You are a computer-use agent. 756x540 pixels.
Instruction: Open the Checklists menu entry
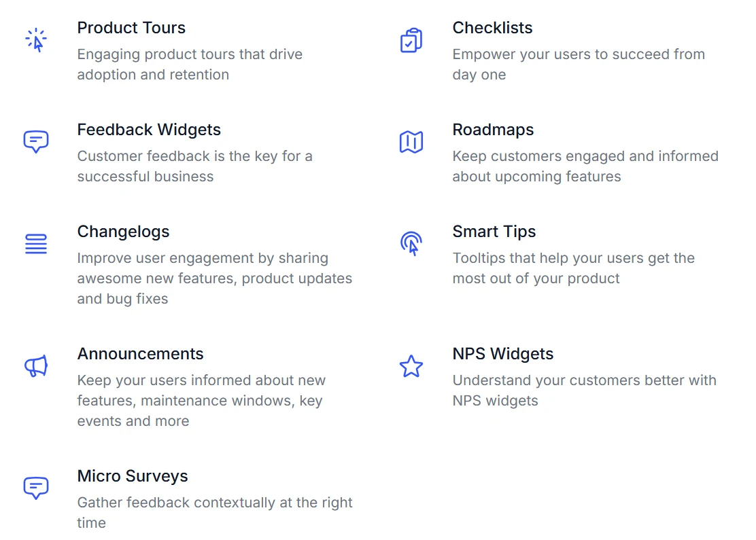tap(492, 28)
